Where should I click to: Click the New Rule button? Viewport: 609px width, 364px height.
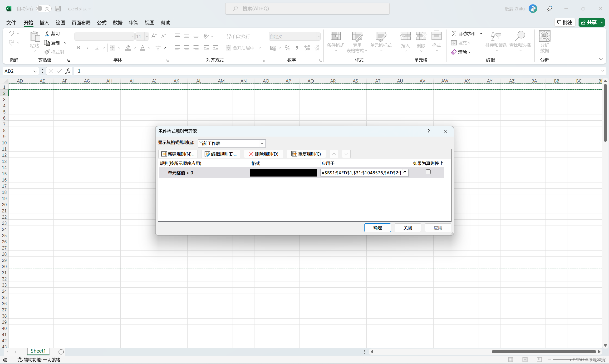click(178, 154)
